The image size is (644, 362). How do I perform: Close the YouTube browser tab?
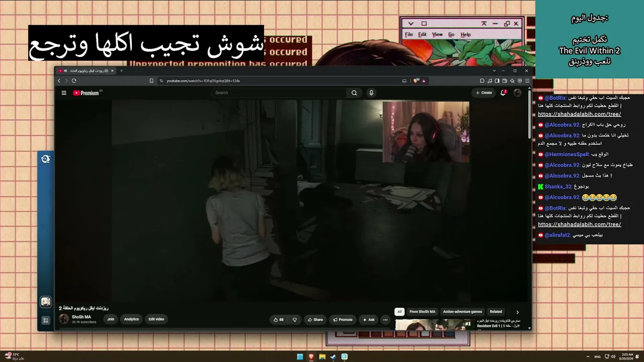tap(112, 71)
